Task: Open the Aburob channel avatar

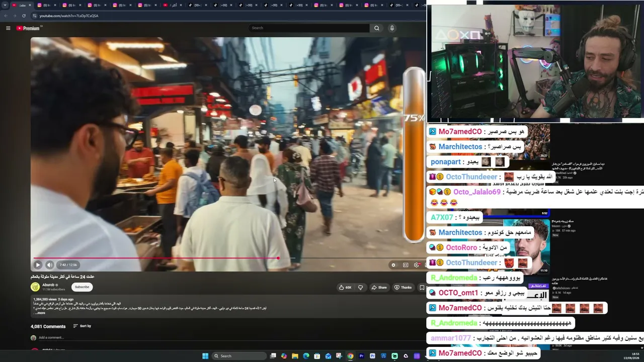Action: (x=35, y=287)
